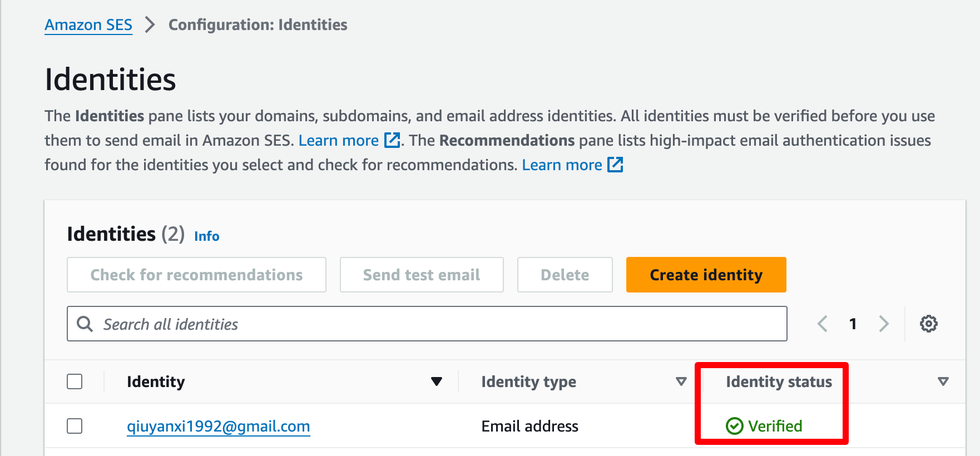
Task: Check the qiuyanxi1992@gmail.com row checkbox
Action: click(75, 426)
